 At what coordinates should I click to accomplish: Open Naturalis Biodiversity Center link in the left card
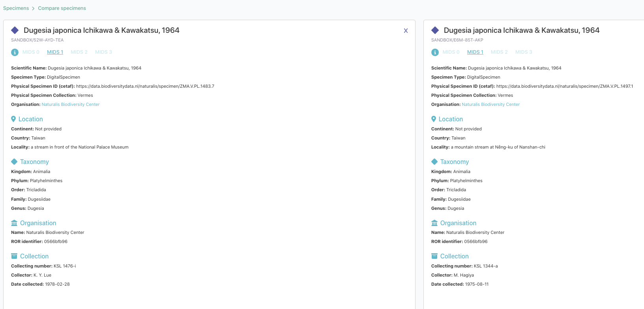(71, 104)
